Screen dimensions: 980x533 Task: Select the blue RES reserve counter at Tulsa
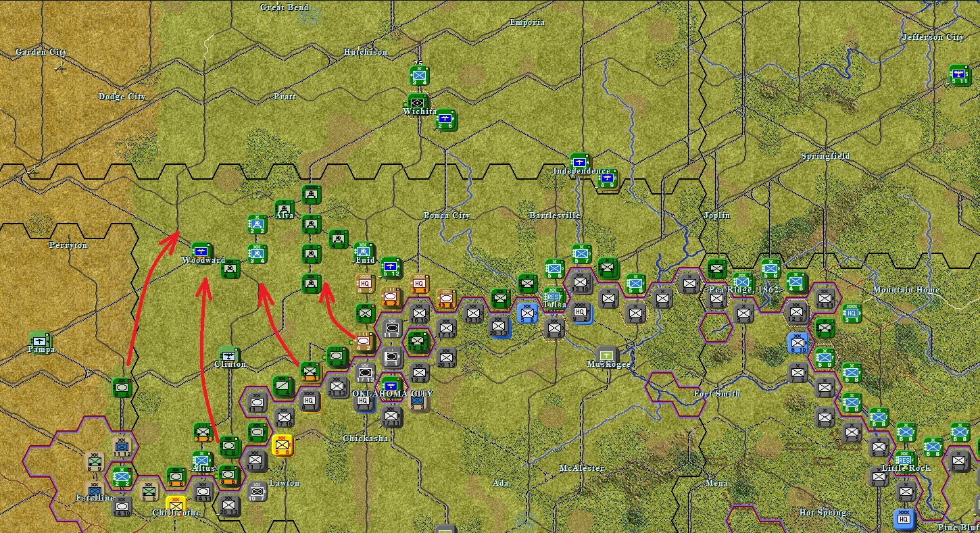click(x=554, y=296)
